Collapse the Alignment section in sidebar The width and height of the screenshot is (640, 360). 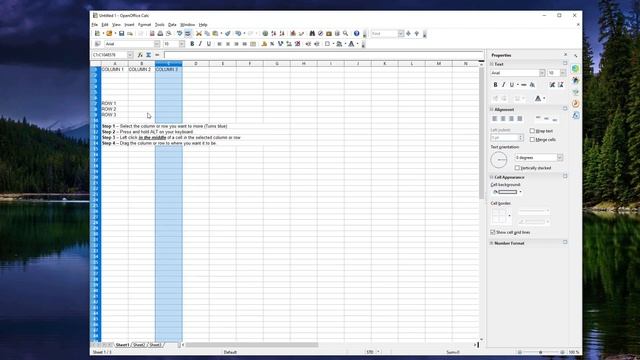click(x=492, y=109)
